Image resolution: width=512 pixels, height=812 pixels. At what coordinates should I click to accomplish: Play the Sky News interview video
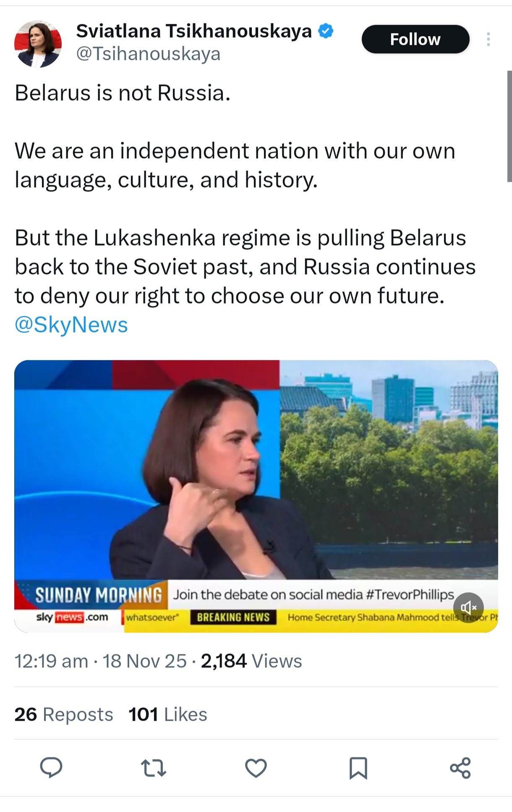[x=256, y=475]
